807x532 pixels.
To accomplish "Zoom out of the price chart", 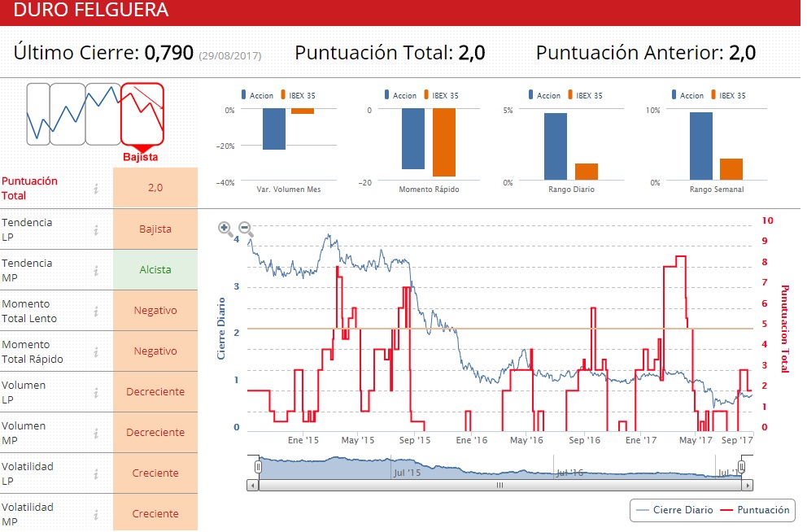I will 246,229.
